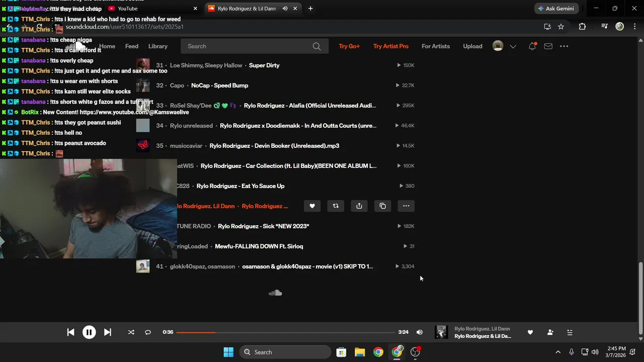
Task: Open now-playing track artwork thumbnail
Action: [x=441, y=332]
